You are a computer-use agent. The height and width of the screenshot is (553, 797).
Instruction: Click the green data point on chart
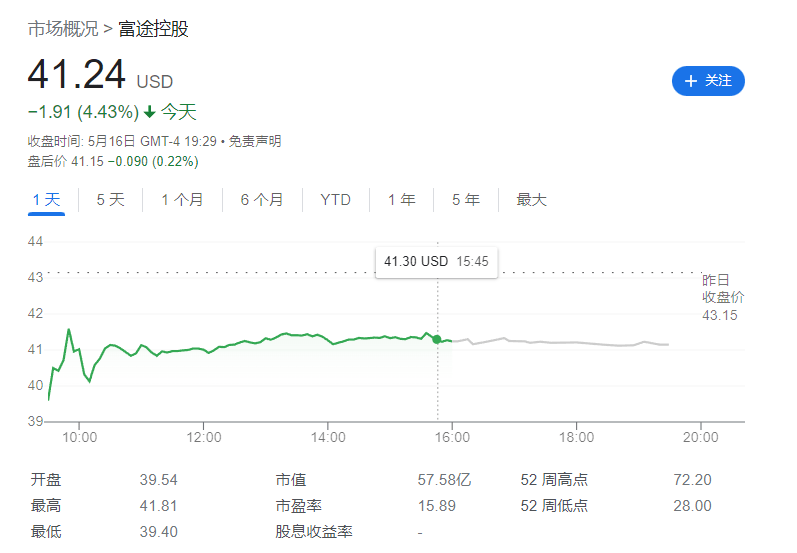(437, 340)
